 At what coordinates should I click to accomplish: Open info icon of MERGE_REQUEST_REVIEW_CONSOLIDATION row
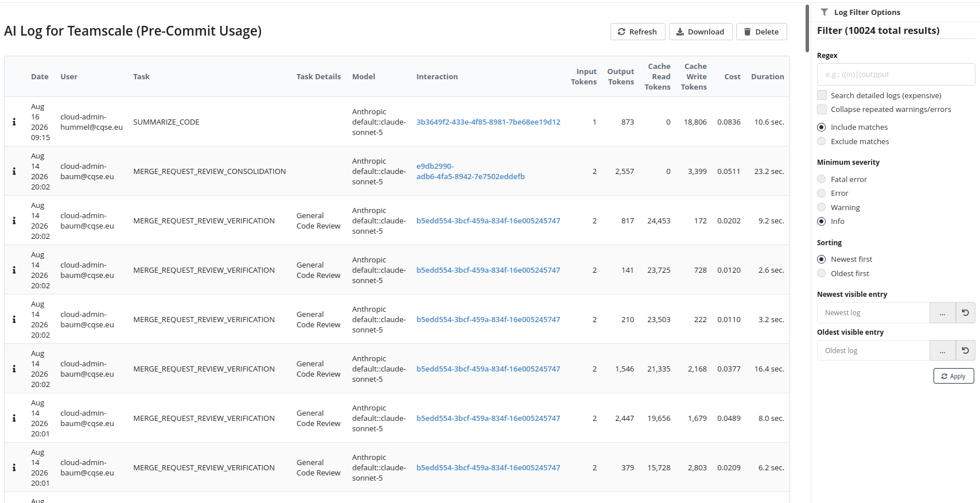pyautogui.click(x=14, y=171)
